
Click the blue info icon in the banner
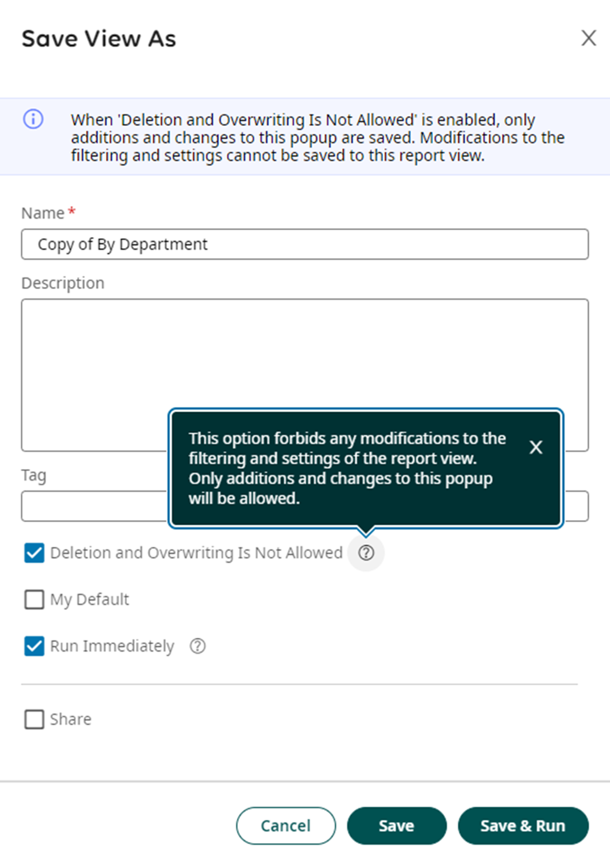(x=34, y=119)
